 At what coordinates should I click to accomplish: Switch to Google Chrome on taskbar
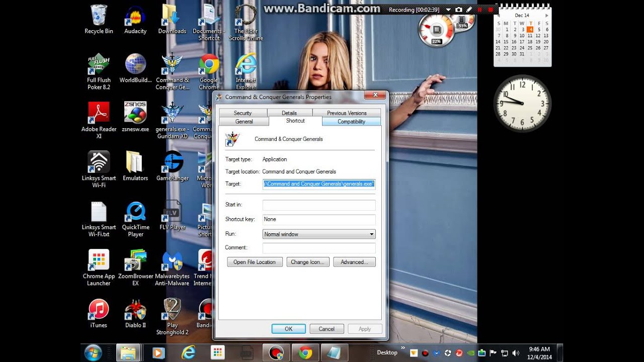(x=305, y=352)
